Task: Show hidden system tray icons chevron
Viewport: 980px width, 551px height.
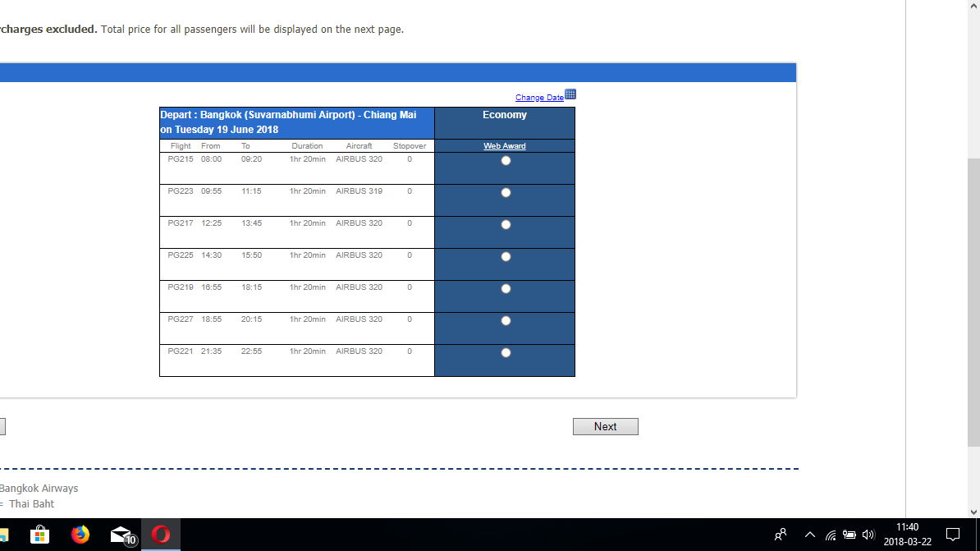Action: click(810, 535)
